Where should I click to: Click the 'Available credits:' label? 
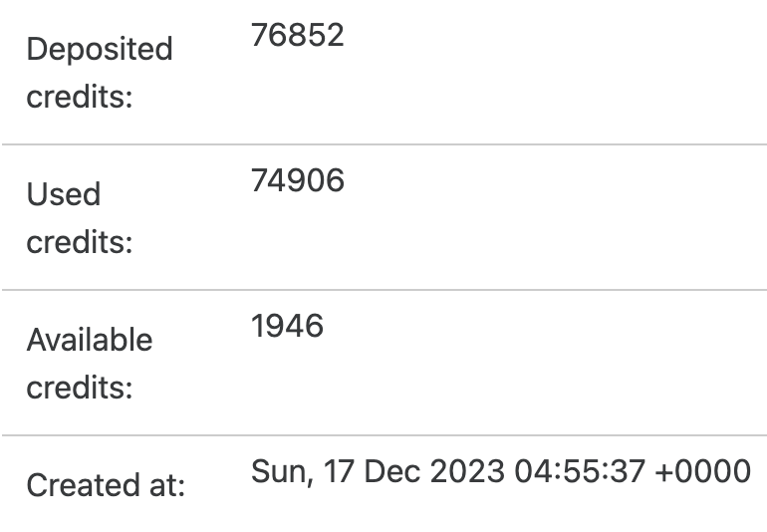[x=90, y=364]
